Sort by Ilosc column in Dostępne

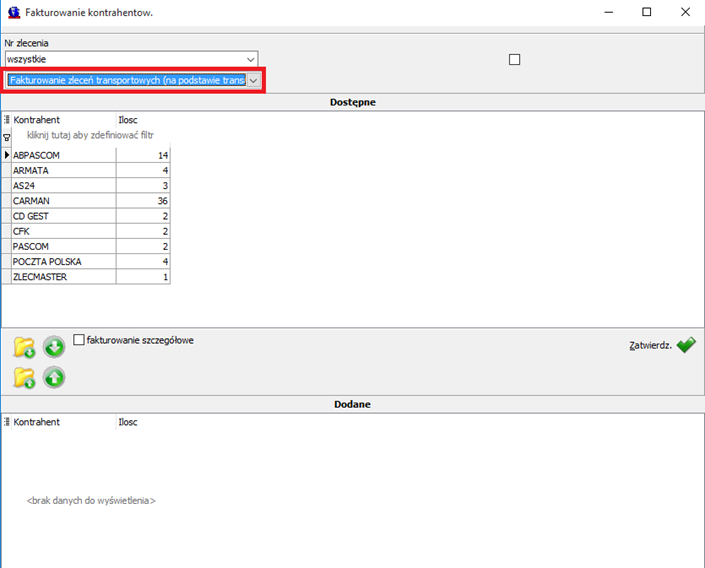(x=143, y=120)
